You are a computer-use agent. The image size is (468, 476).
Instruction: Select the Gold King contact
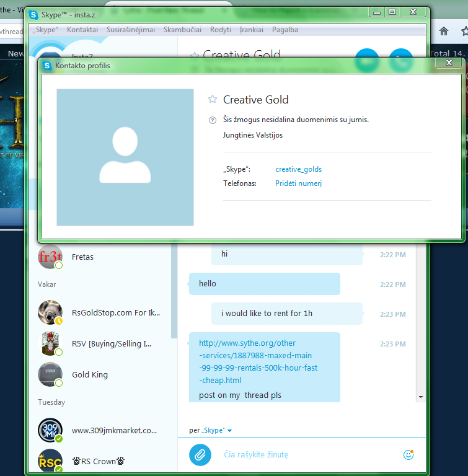coord(90,374)
